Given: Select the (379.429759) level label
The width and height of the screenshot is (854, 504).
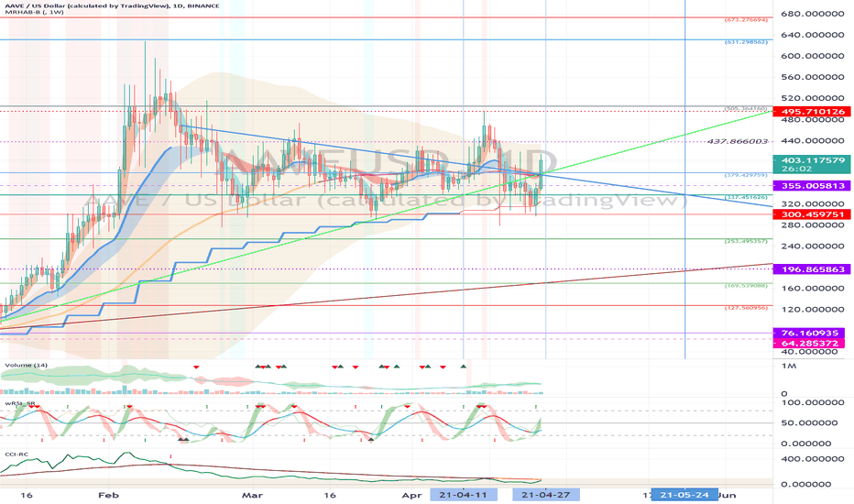Looking at the screenshot, I should (746, 175).
